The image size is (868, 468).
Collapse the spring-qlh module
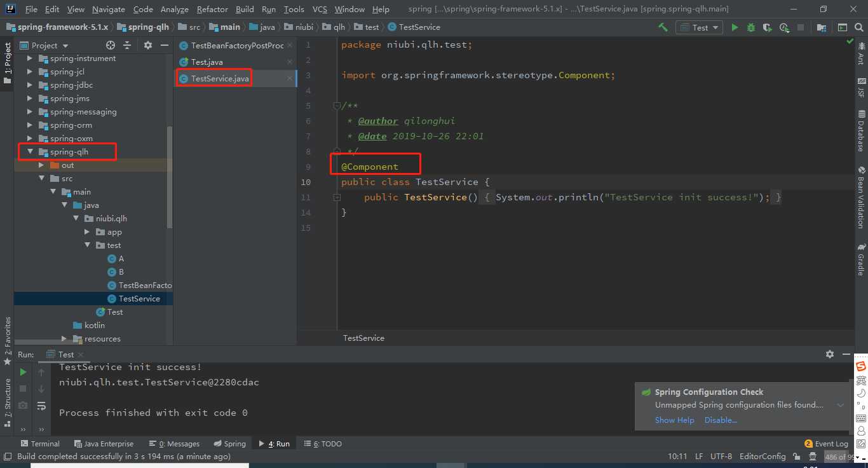click(x=30, y=152)
